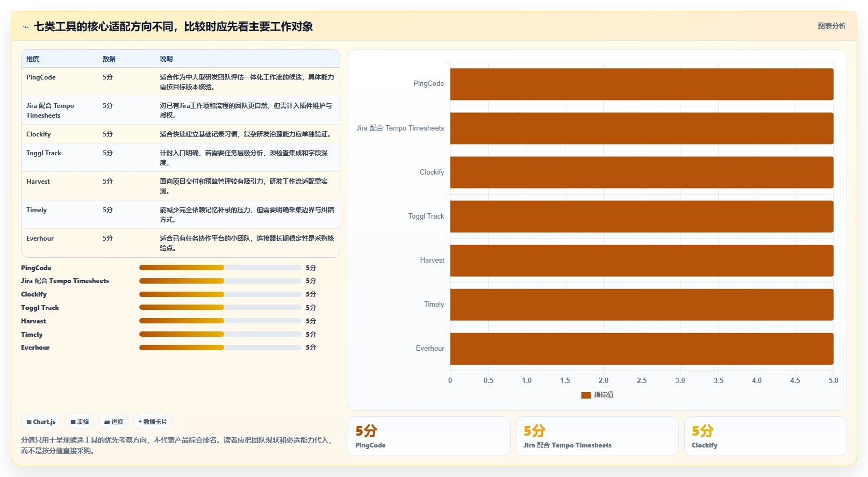This screenshot has height=477, width=868.
Task: Click the 2.5 x-axis tick label
Action: (x=642, y=380)
